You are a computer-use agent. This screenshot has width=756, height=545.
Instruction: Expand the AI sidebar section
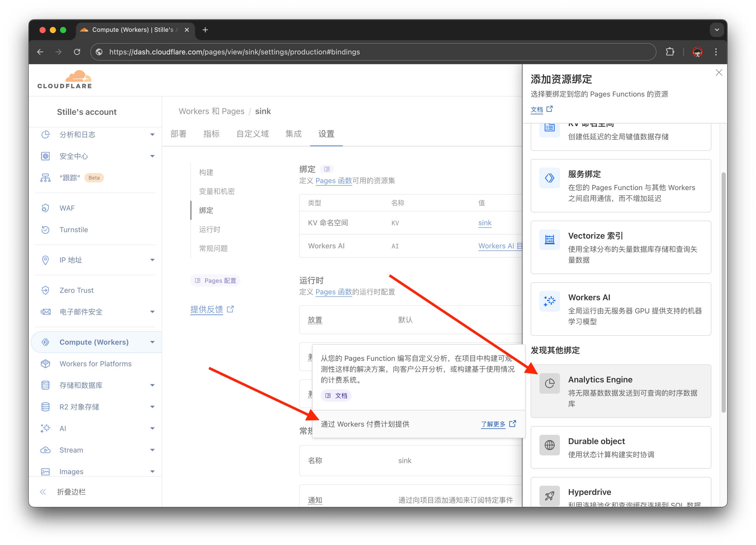point(152,429)
